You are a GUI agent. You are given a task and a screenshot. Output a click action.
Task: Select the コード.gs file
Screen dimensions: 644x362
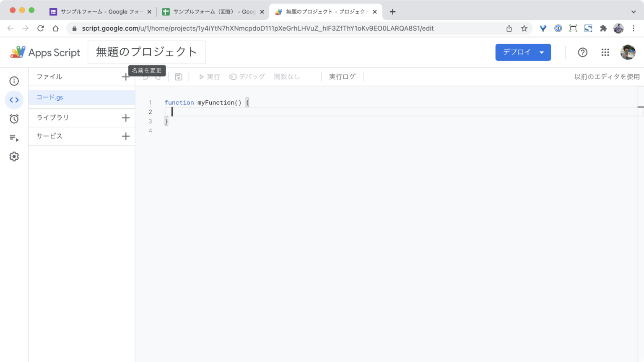click(x=49, y=97)
